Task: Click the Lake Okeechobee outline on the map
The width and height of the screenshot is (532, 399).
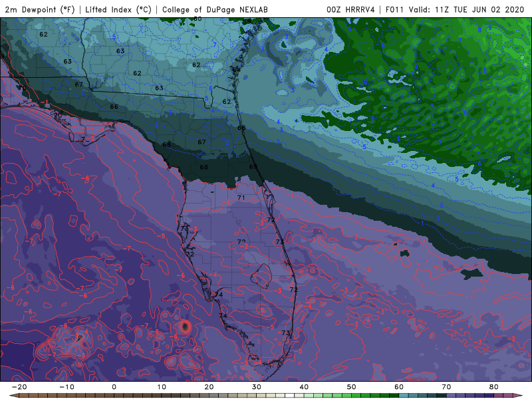Action: (x=261, y=276)
